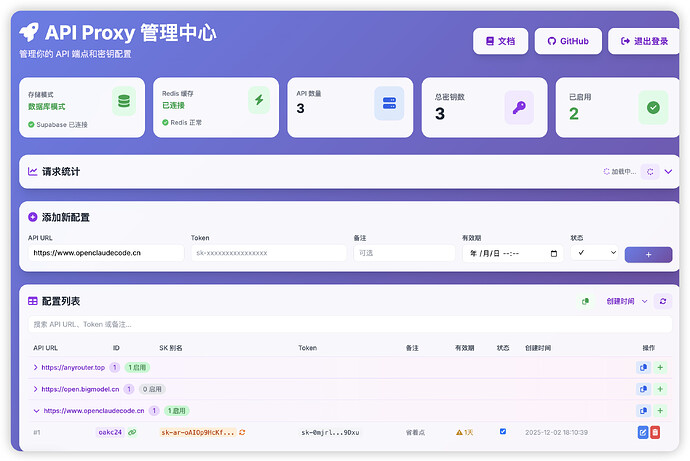The width and height of the screenshot is (690, 461).
Task: Click the Redis lightning bolt icon
Action: pyautogui.click(x=259, y=100)
